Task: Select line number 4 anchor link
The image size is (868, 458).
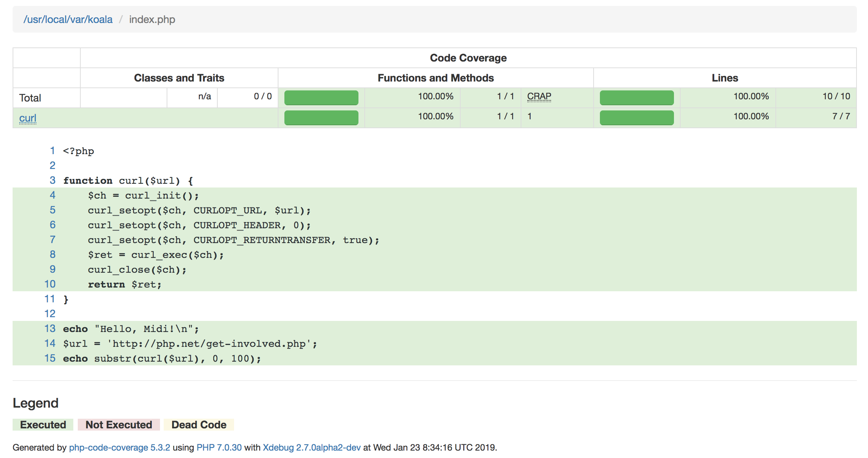Action: (53, 195)
